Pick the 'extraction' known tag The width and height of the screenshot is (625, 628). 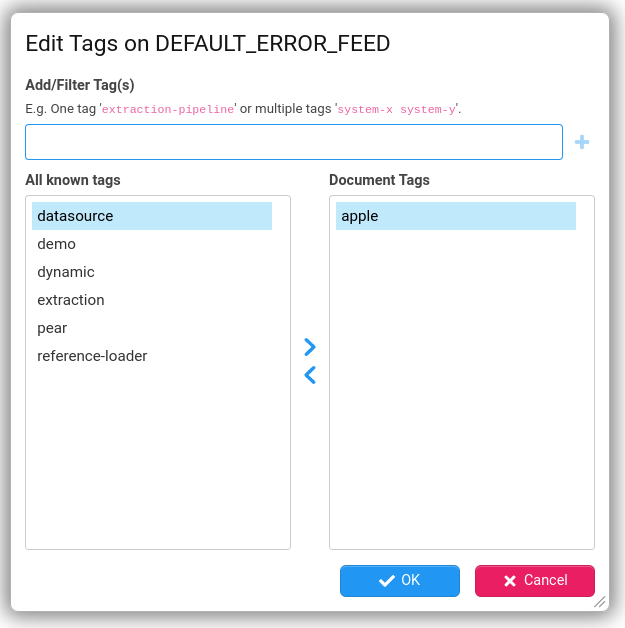pos(71,300)
